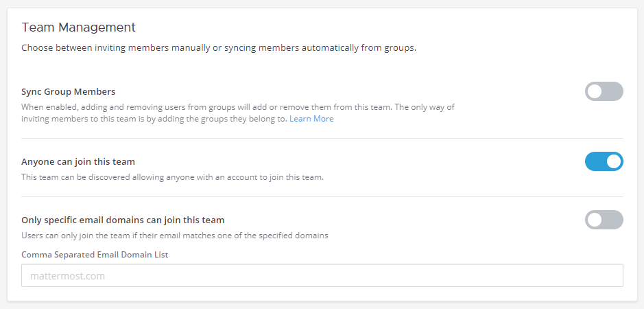Open the Learn More link
Viewport: 644px width, 309px height.
tap(311, 119)
